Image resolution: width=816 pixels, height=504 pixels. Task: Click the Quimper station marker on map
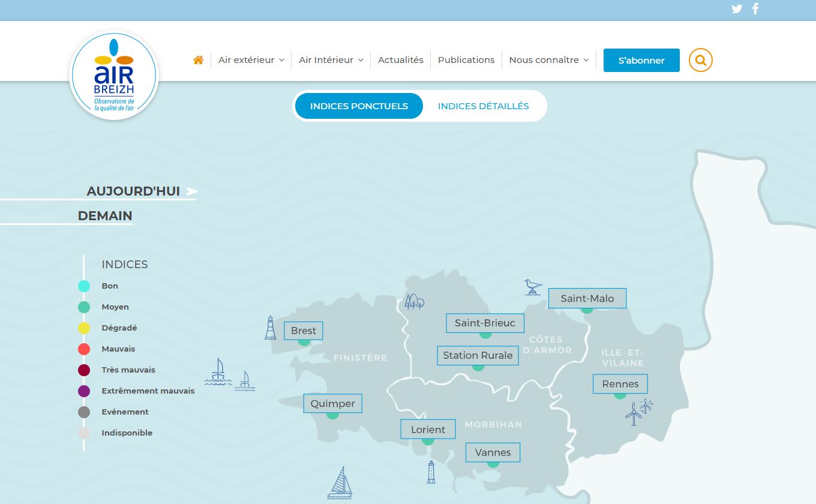coord(332,413)
